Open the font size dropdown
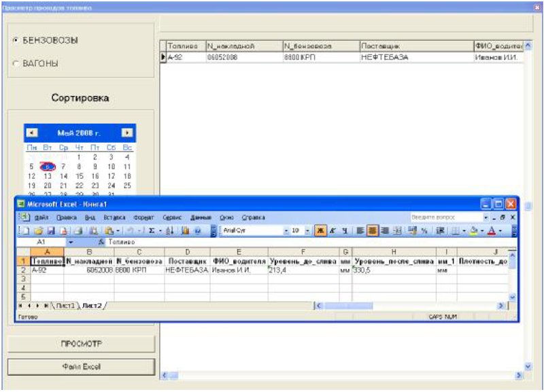The width and height of the screenshot is (544, 392). (307, 231)
